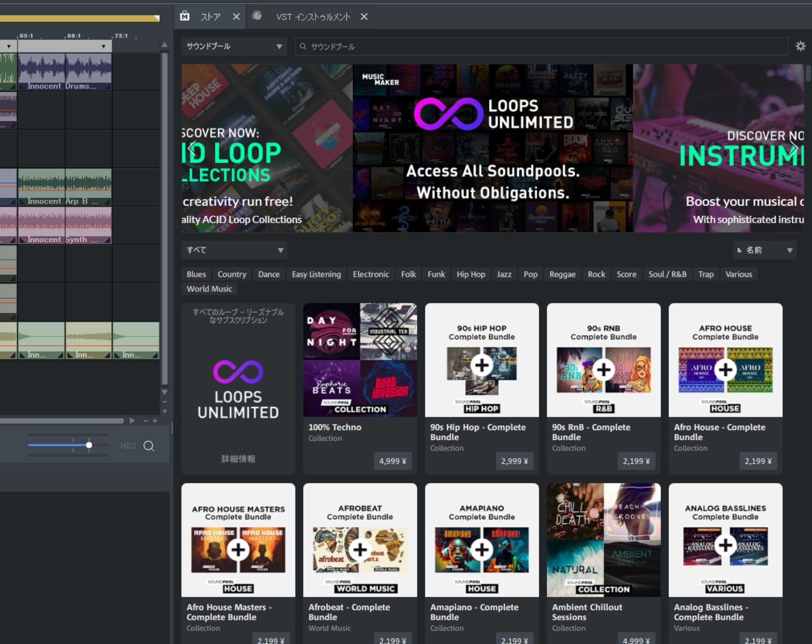This screenshot has width=812, height=644.
Task: Click the Loops Unlimited center banner
Action: pyautogui.click(x=493, y=148)
